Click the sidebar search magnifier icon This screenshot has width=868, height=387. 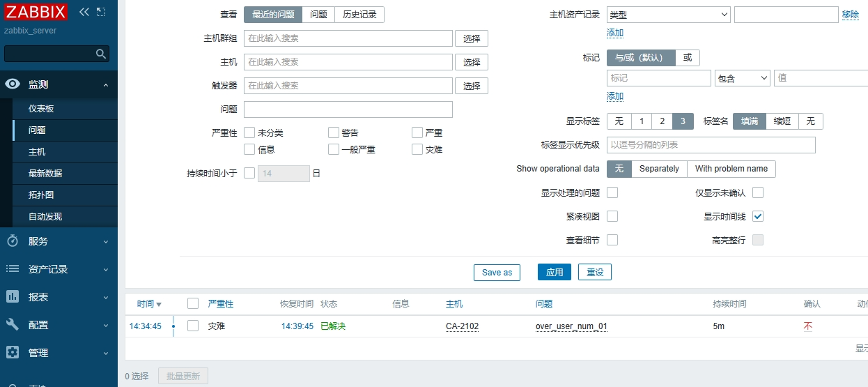click(x=101, y=54)
